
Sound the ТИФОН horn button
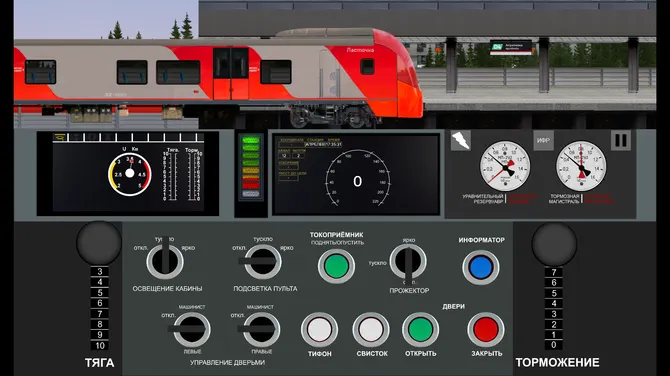tap(319, 329)
